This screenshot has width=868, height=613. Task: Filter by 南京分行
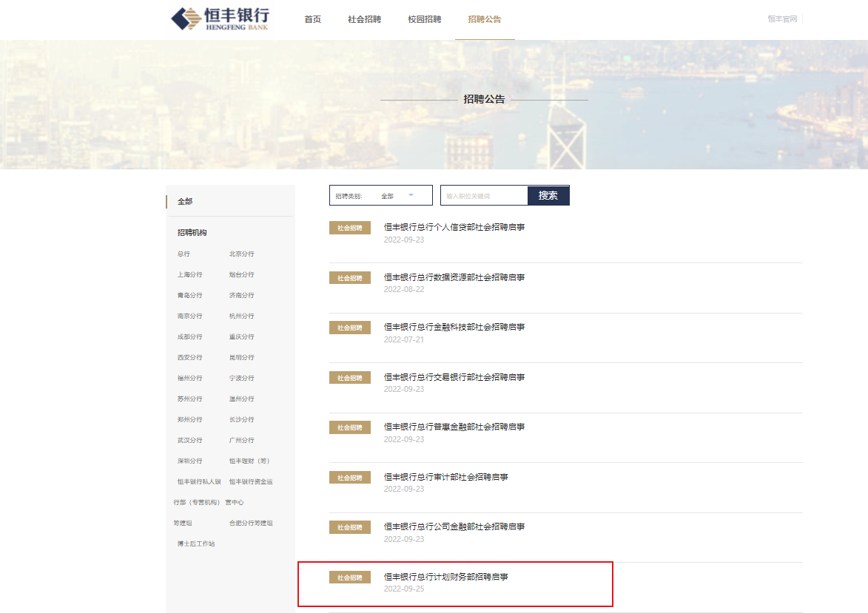pos(189,316)
